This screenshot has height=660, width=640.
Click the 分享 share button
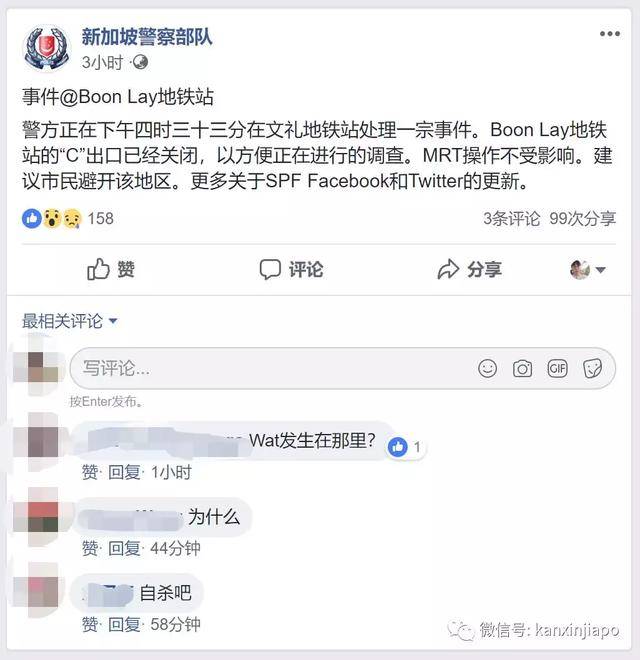point(469,269)
